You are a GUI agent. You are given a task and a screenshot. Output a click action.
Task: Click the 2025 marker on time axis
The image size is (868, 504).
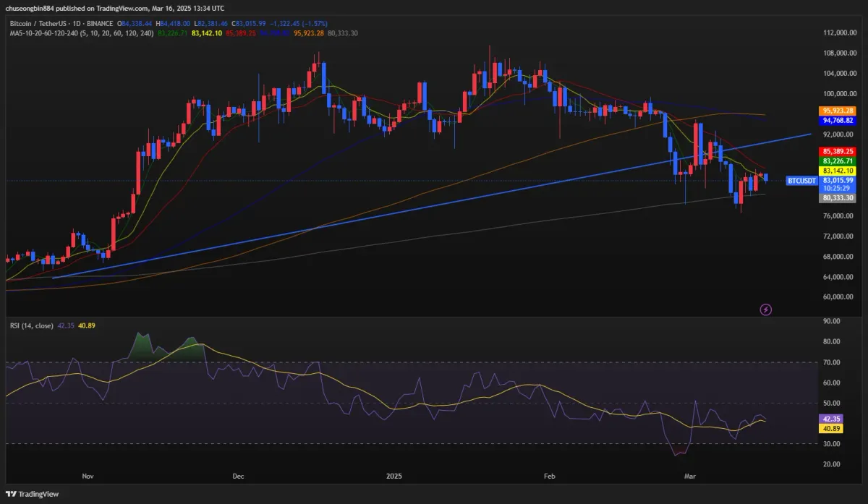(x=394, y=477)
